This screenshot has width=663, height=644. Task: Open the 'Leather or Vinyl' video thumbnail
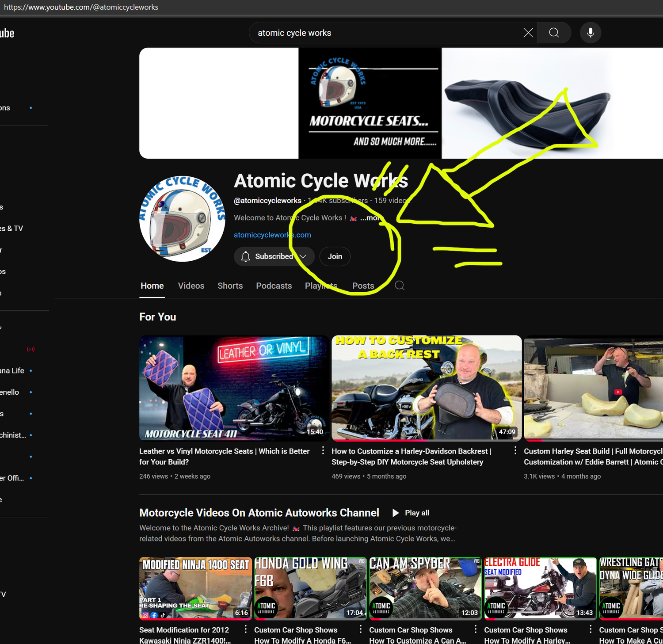(x=233, y=388)
